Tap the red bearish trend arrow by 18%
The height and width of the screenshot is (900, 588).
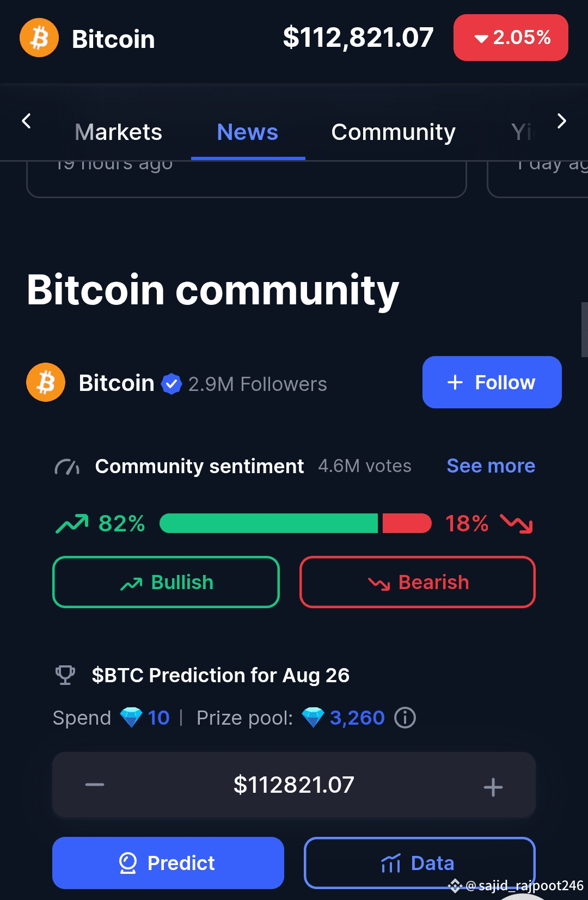pyautogui.click(x=516, y=524)
